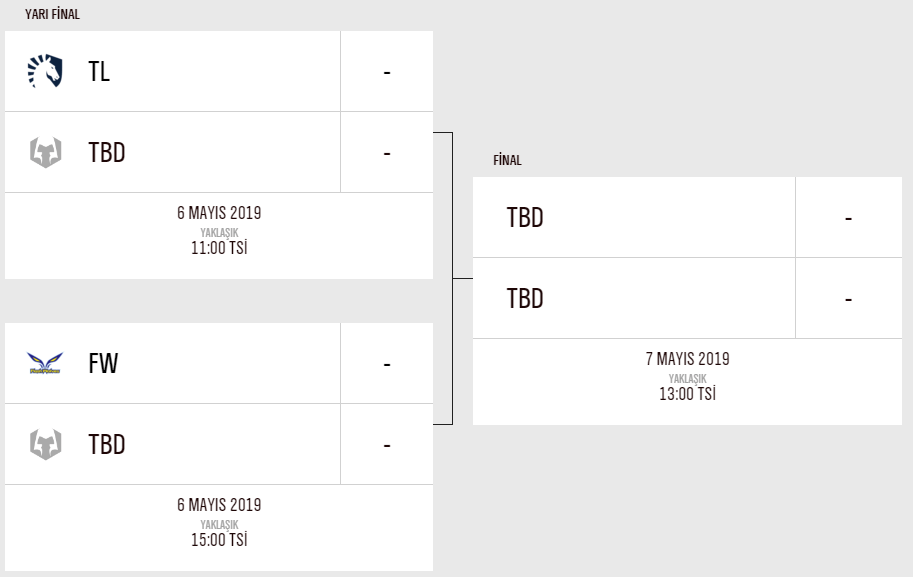Click the YARI FİNAL heading

click(52, 15)
